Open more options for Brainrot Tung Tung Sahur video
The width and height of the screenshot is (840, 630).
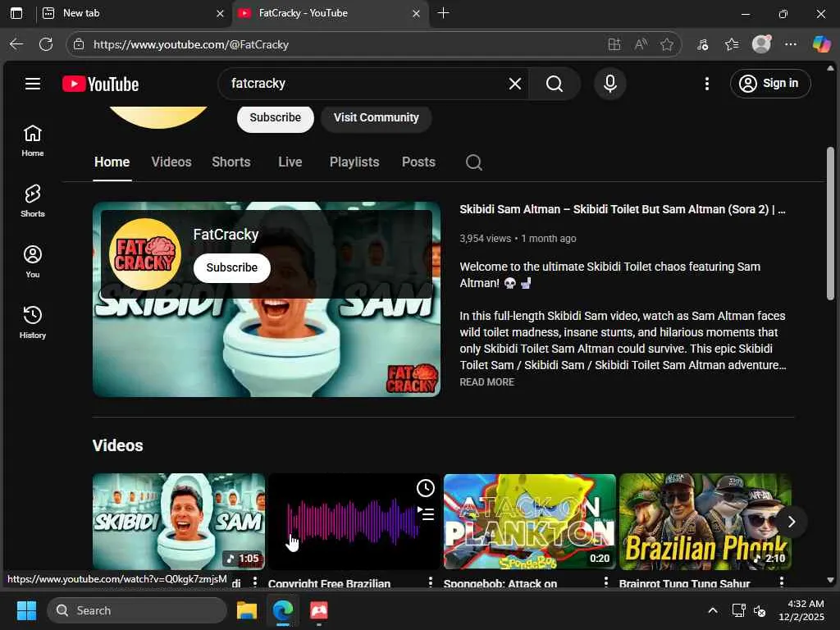pos(782,582)
